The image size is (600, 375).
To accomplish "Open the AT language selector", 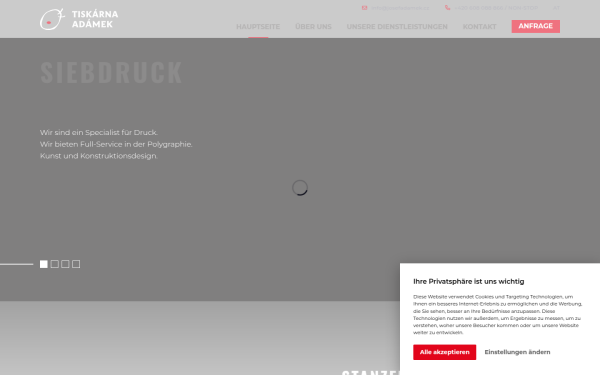I will (556, 8).
